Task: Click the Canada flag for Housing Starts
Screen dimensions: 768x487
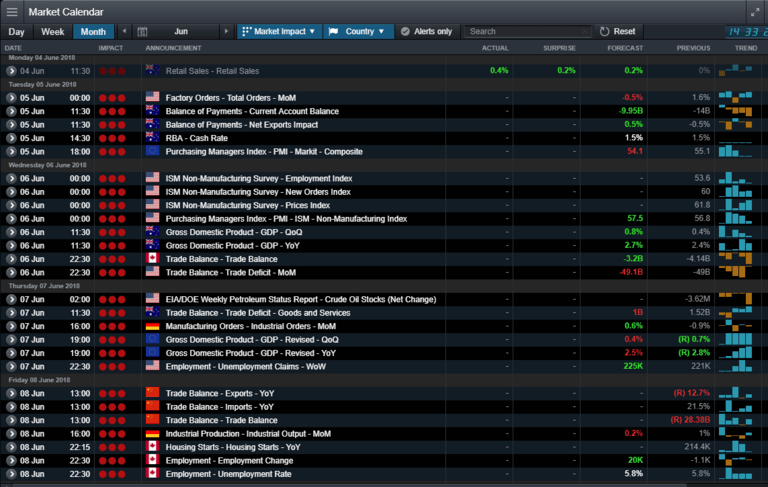Action: tap(152, 446)
